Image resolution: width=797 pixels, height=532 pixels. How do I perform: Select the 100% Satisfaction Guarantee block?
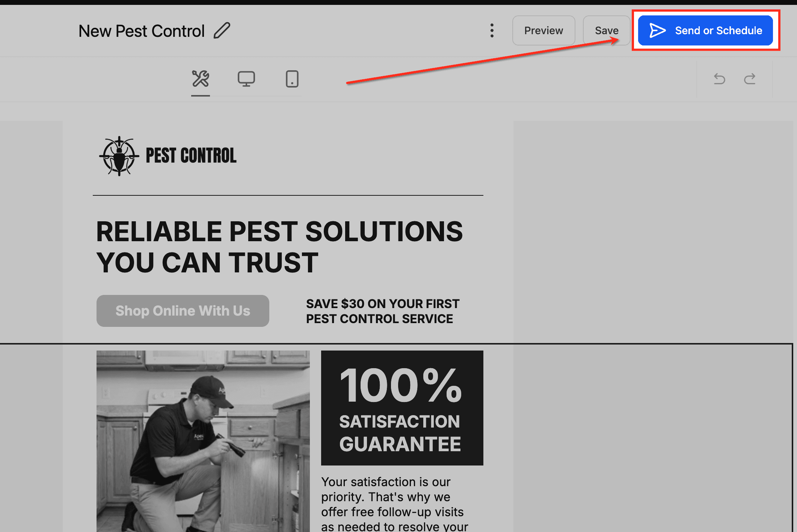click(x=402, y=408)
